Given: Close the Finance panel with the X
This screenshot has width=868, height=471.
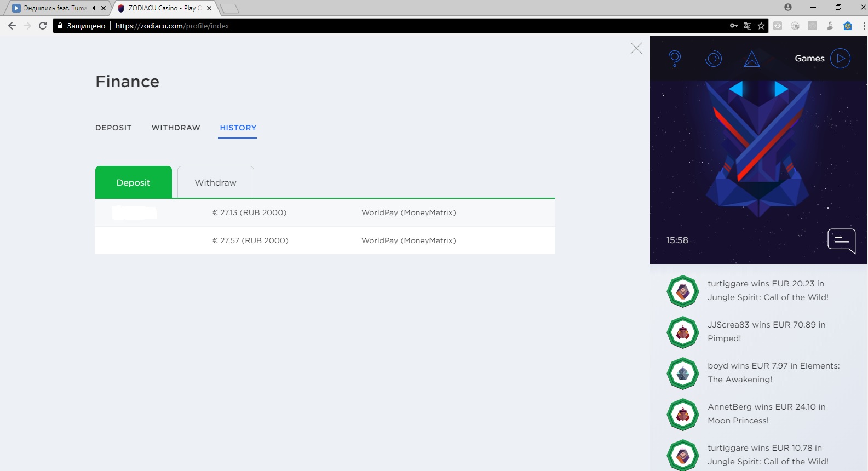Looking at the screenshot, I should coord(636,48).
